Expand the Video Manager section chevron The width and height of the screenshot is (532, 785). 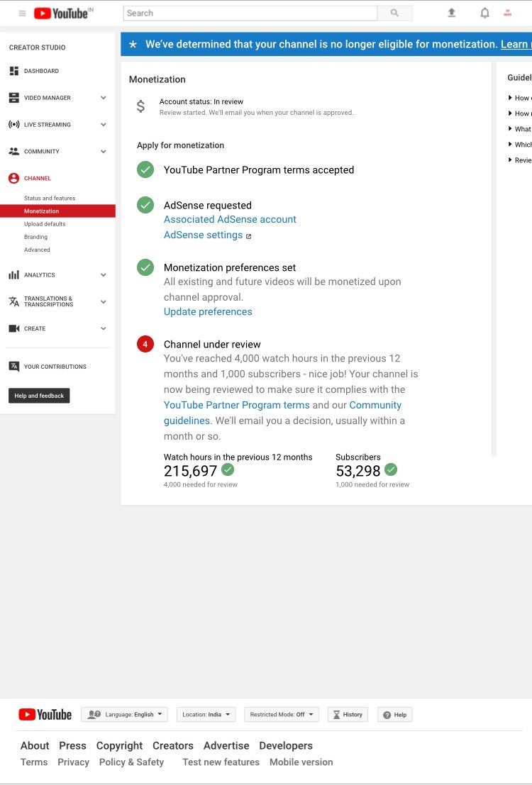coord(103,98)
